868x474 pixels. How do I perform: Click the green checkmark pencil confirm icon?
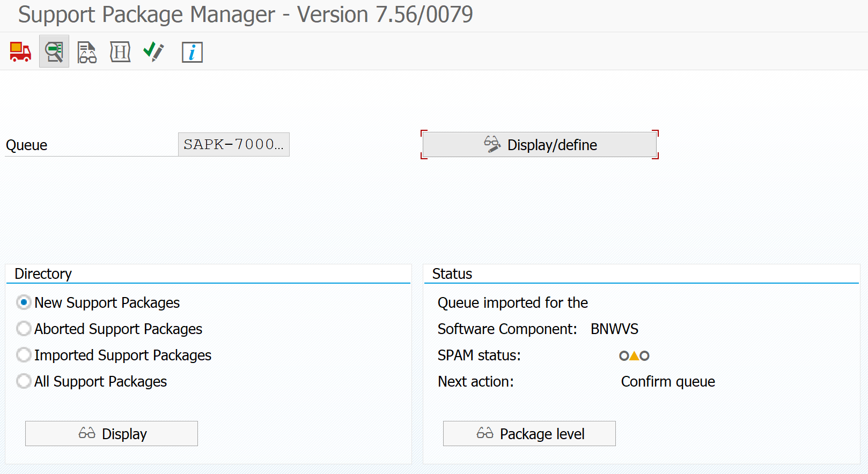(153, 52)
